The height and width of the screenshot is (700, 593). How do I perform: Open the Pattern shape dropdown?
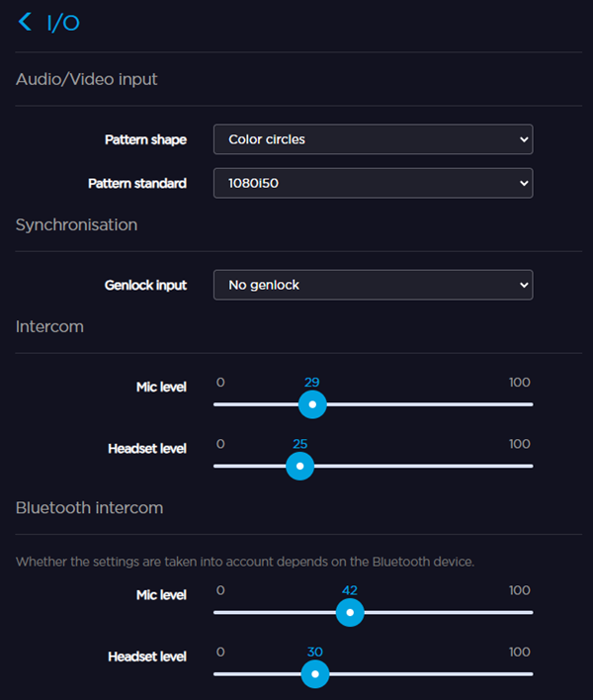[x=373, y=139]
